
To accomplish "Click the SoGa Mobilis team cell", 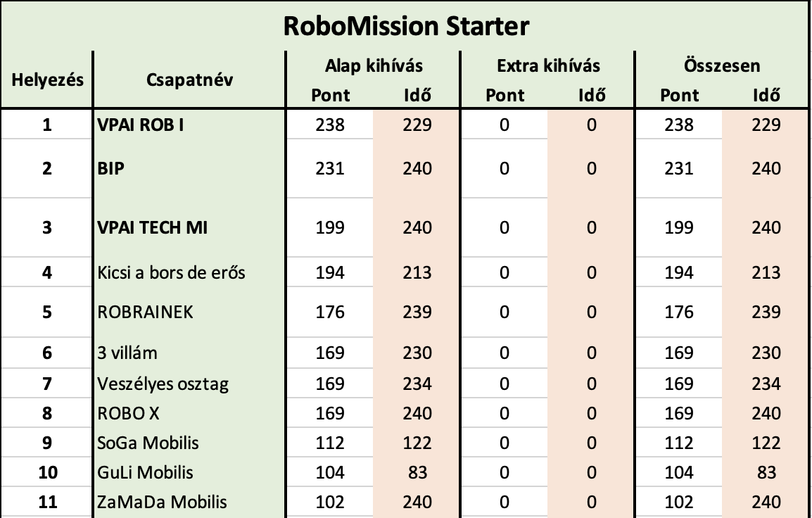I will 189,443.
